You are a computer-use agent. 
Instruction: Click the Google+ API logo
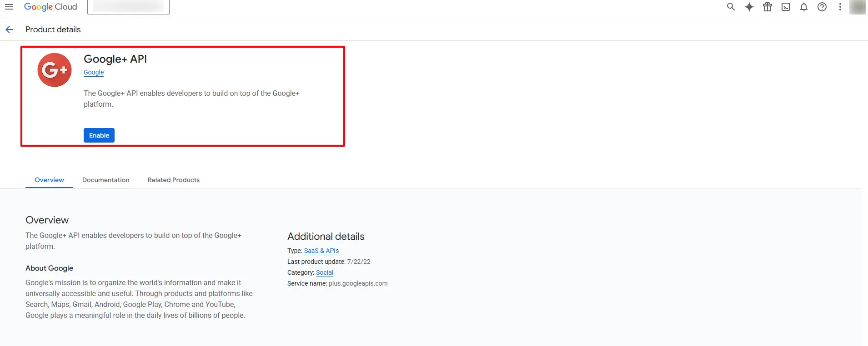tap(55, 70)
